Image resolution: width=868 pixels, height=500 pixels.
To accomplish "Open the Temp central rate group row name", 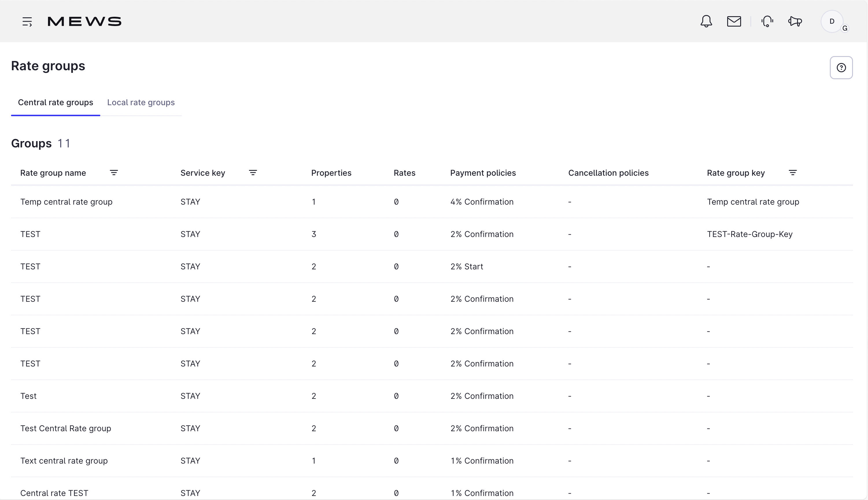I will pyautogui.click(x=66, y=201).
